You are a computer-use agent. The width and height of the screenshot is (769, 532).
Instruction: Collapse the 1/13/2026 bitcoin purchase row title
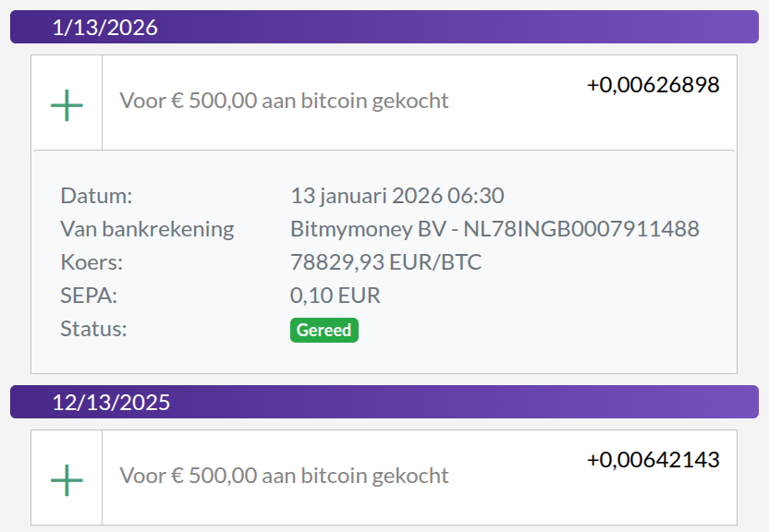pyautogui.click(x=284, y=101)
